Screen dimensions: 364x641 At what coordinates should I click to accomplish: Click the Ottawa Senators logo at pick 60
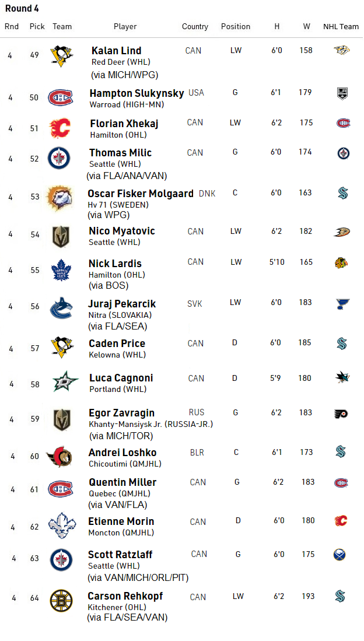pyautogui.click(x=61, y=457)
